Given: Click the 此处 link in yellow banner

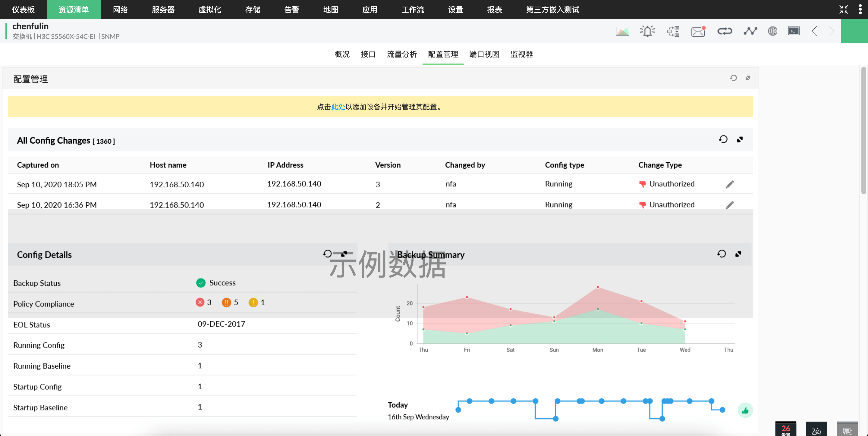Looking at the screenshot, I should [338, 107].
